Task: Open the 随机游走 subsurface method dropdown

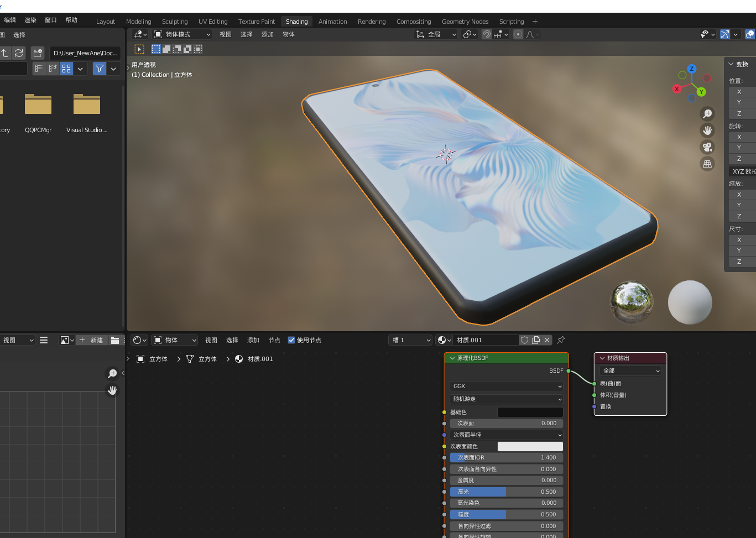Action: (x=507, y=399)
